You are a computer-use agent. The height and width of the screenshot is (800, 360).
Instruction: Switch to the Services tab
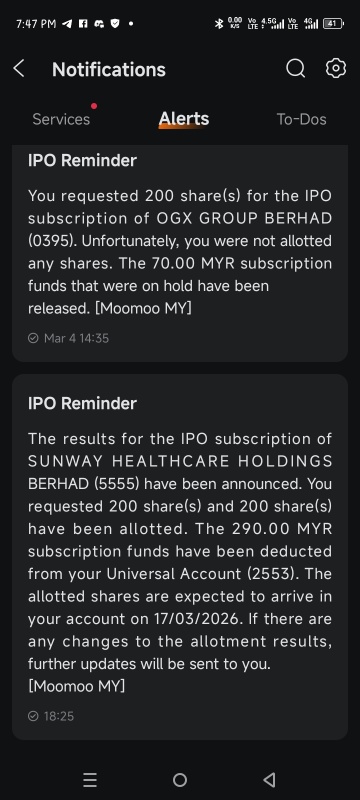(61, 119)
